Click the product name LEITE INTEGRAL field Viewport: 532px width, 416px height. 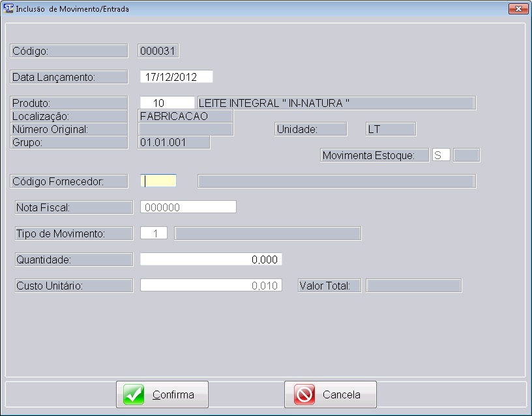coord(336,103)
